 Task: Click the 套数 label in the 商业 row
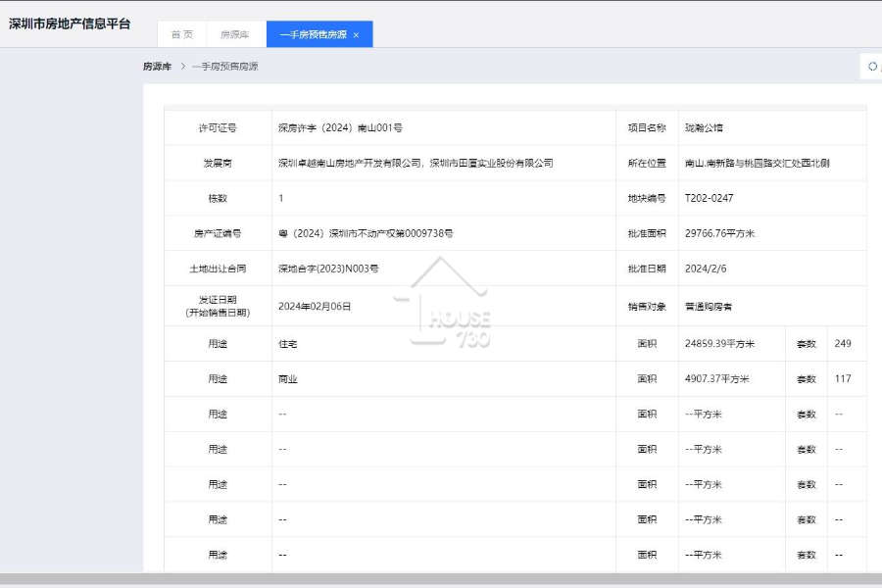[x=807, y=379]
